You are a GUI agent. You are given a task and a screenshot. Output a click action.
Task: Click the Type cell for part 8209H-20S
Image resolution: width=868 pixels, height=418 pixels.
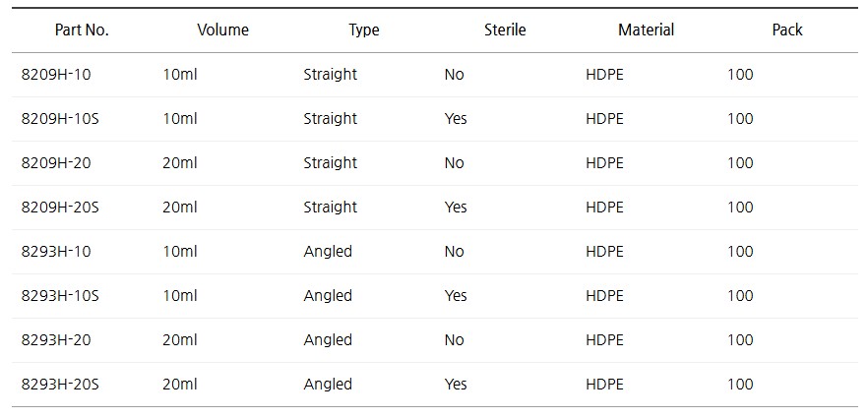(331, 208)
